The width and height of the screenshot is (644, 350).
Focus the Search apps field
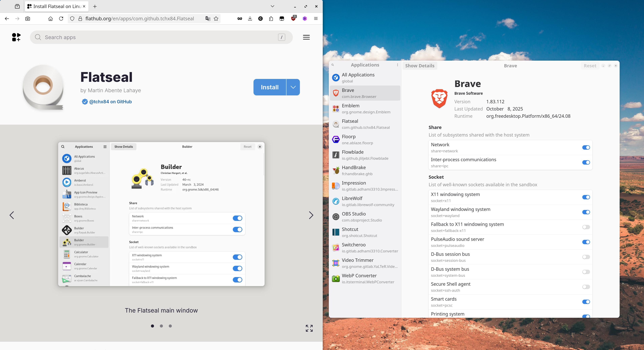[160, 37]
